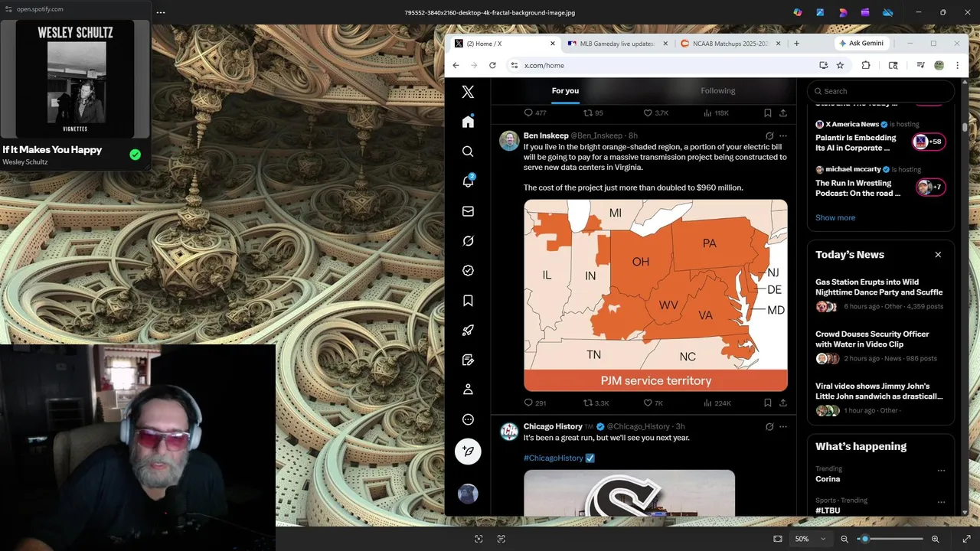
Task: Share Ben Inskeep's post via share icon
Action: [782, 403]
